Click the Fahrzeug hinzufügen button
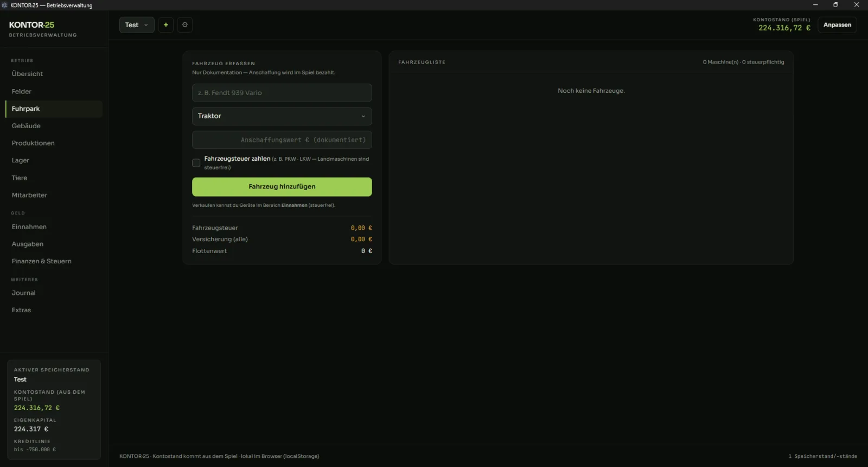This screenshot has height=467, width=868. [x=282, y=187]
